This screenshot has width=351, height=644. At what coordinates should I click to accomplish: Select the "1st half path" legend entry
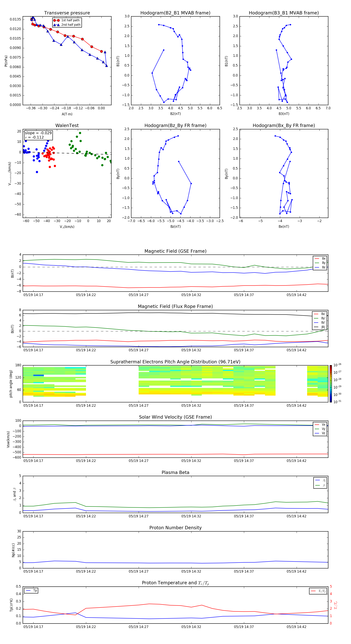coord(67,20)
